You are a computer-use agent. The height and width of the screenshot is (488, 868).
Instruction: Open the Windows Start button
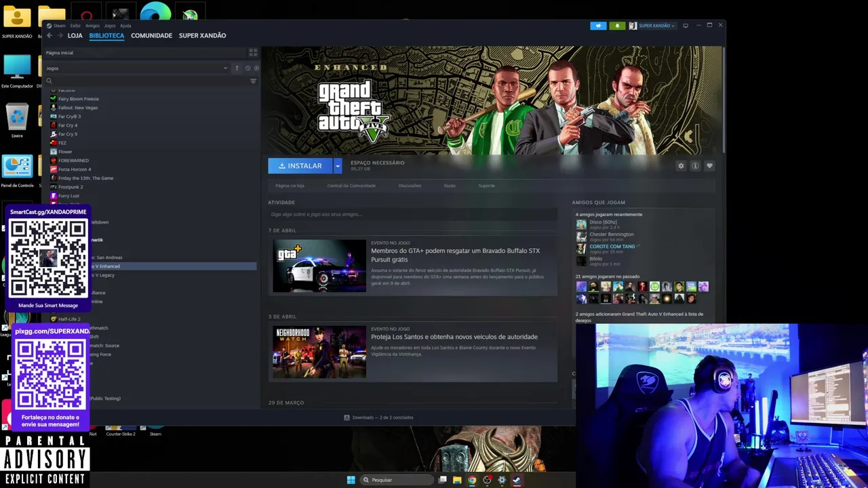[x=351, y=480]
